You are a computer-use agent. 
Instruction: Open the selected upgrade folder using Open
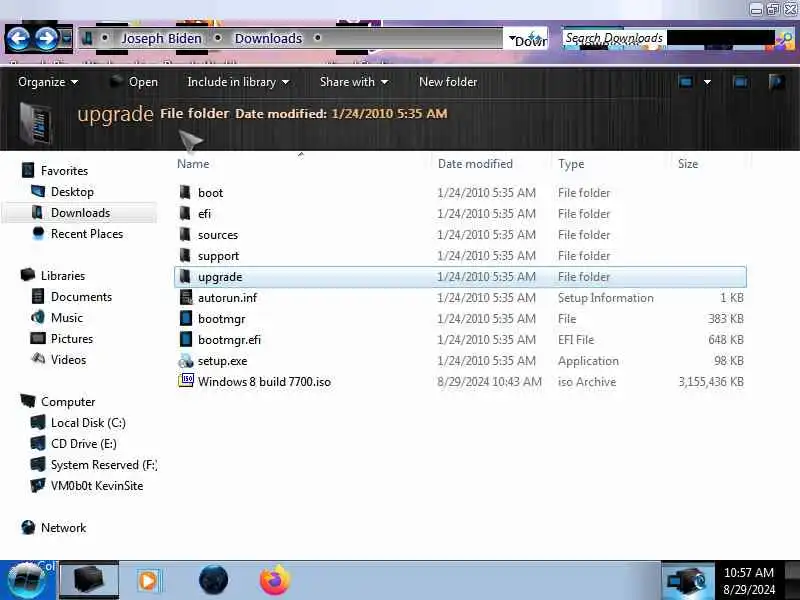135,82
